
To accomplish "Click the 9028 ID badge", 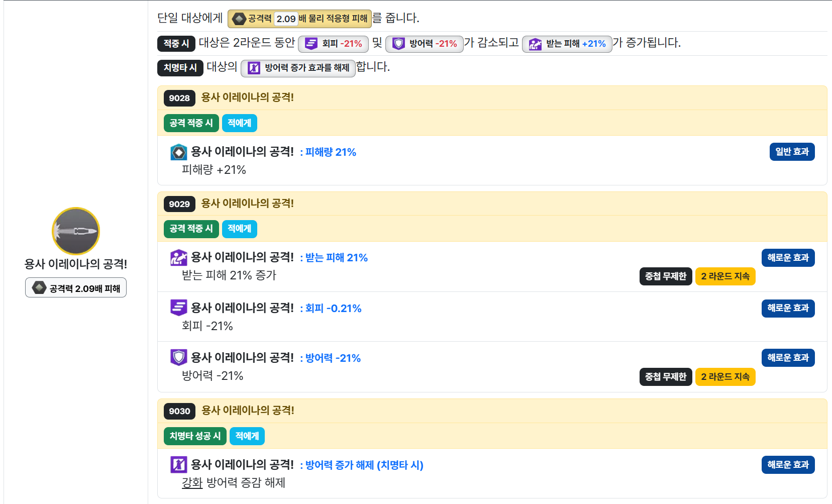I will [179, 98].
